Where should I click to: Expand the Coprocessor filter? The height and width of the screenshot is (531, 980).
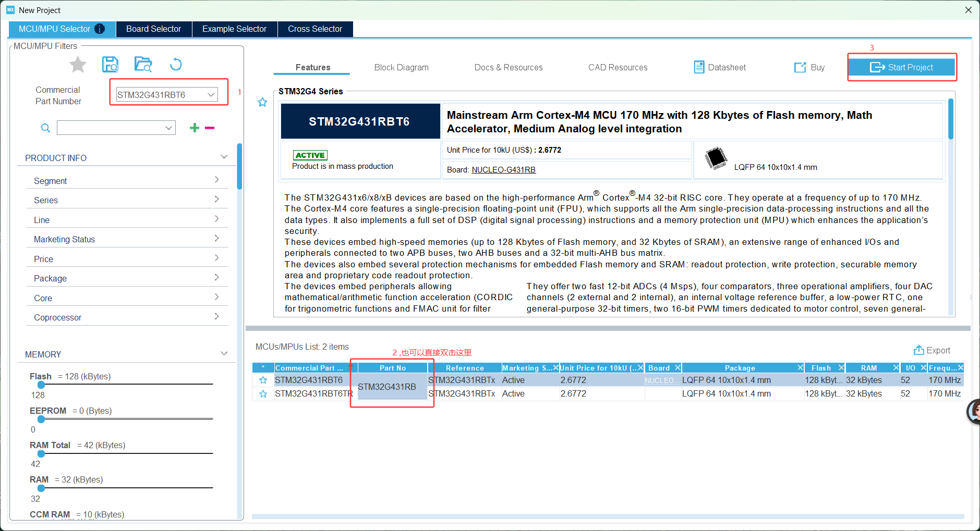pyautogui.click(x=216, y=316)
